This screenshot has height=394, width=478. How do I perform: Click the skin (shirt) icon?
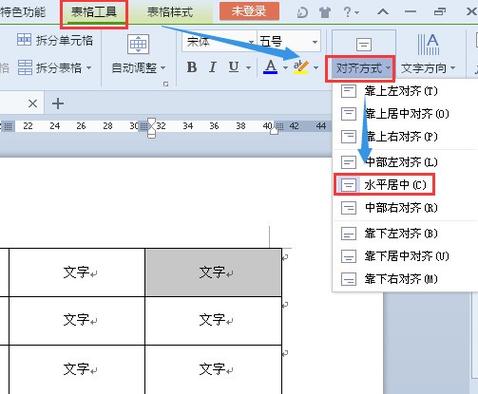[325, 12]
